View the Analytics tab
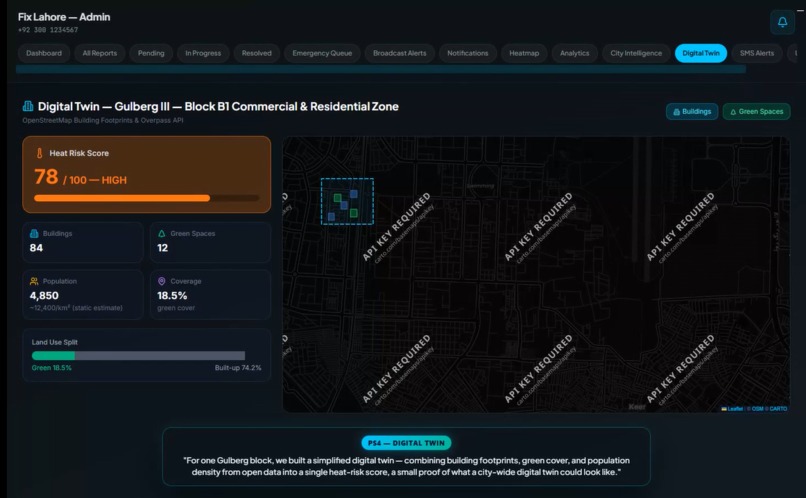806x498 pixels. [575, 53]
